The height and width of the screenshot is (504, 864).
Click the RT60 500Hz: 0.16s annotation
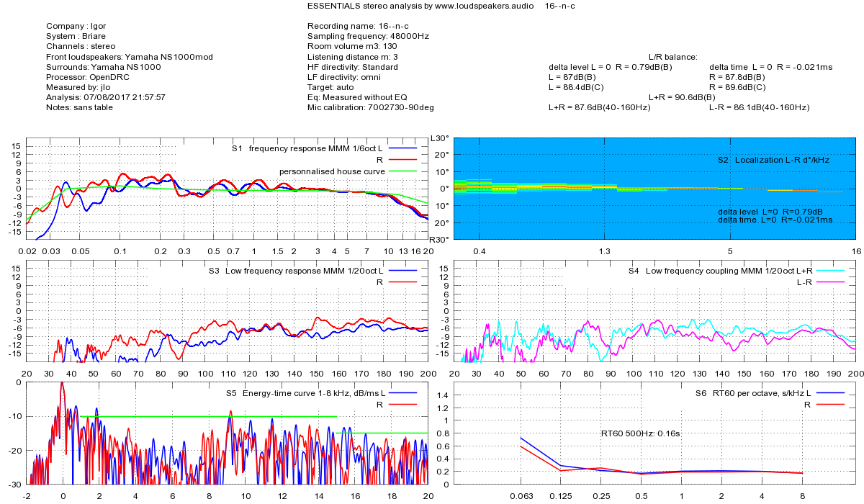pos(641,433)
